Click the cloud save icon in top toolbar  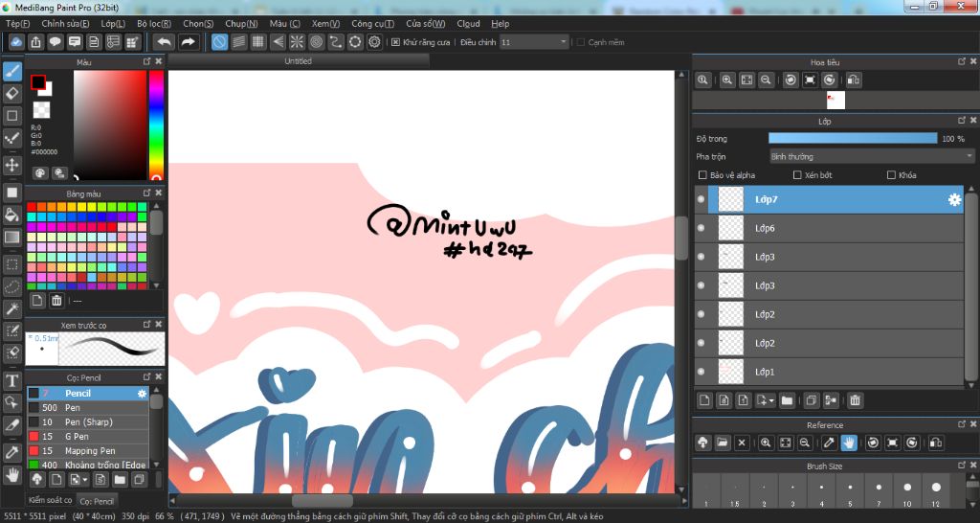tap(17, 42)
